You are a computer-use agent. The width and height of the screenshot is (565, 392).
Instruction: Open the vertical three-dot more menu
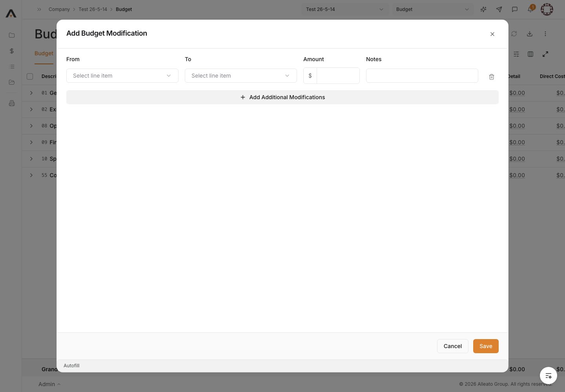tap(545, 34)
